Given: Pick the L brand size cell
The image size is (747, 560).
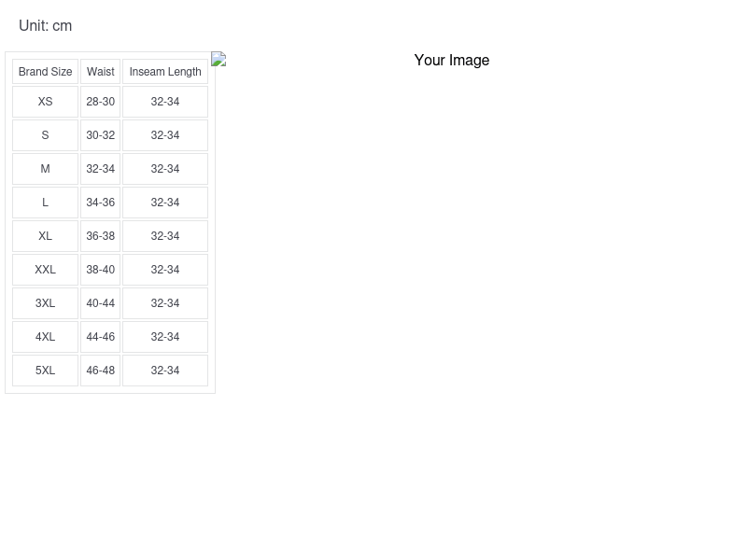Looking at the screenshot, I should tap(45, 203).
